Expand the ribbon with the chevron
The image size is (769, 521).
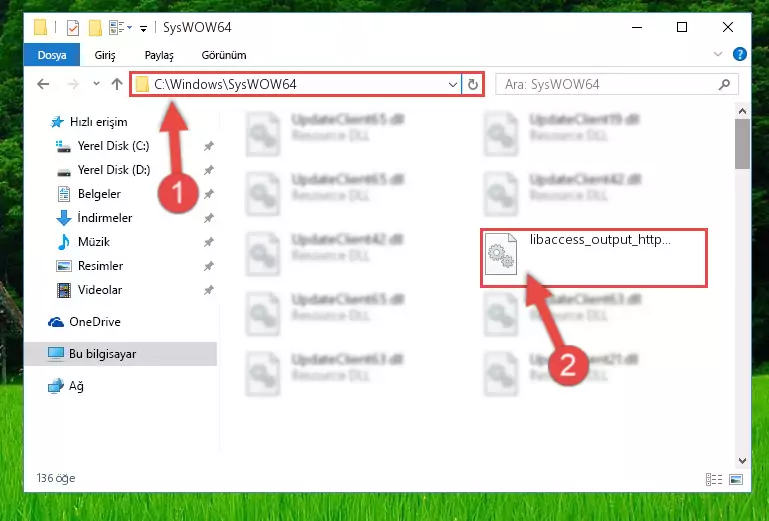tap(718, 54)
